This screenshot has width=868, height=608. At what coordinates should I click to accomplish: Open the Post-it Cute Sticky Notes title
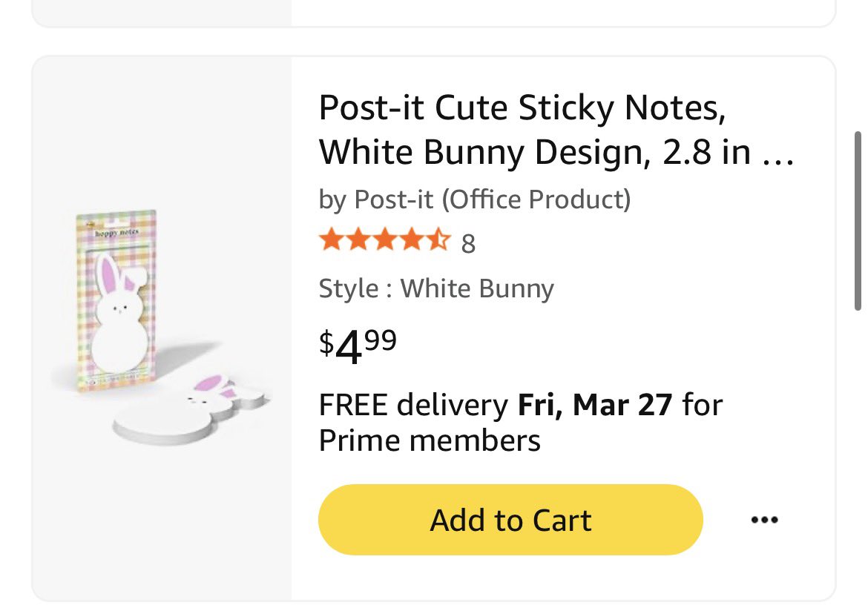[522, 108]
